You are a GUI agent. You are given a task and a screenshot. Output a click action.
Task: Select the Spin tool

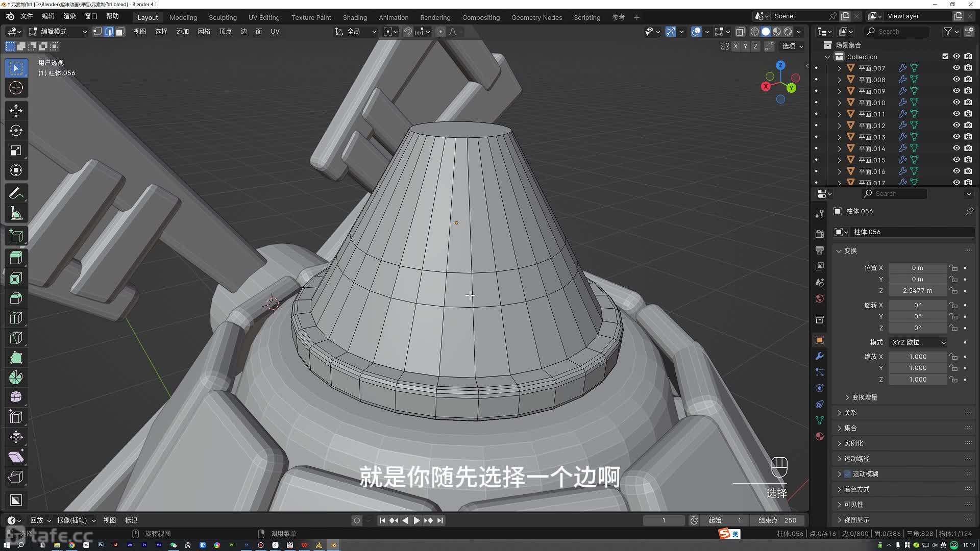pyautogui.click(x=16, y=378)
